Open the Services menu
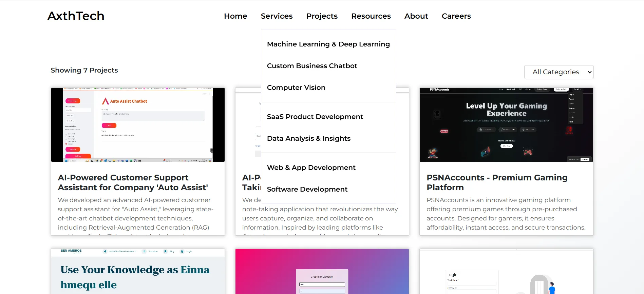Viewport: 644px width, 294px height. click(x=277, y=16)
